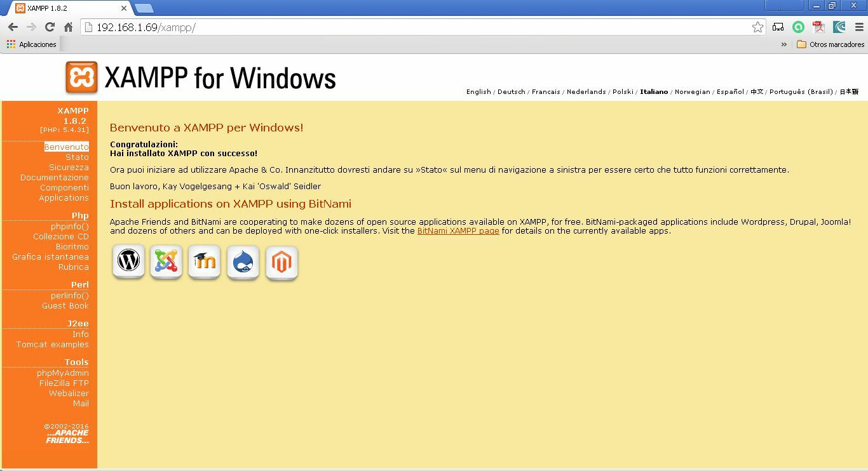
Task: Open the Sicurezza sidebar page
Action: click(x=69, y=167)
